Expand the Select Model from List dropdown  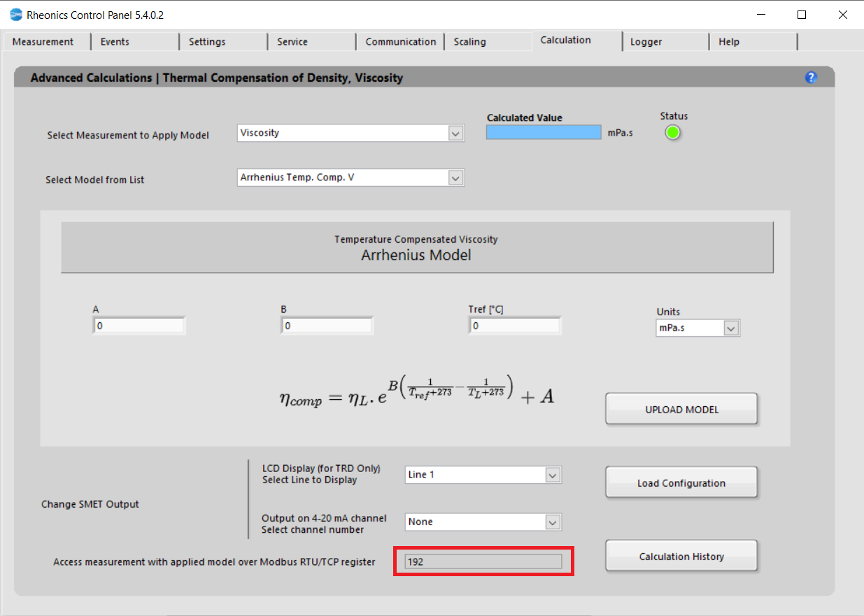point(351,178)
